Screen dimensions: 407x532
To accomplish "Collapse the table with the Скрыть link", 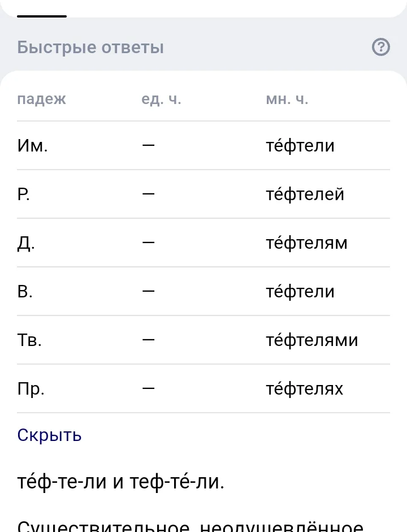I will [49, 435].
